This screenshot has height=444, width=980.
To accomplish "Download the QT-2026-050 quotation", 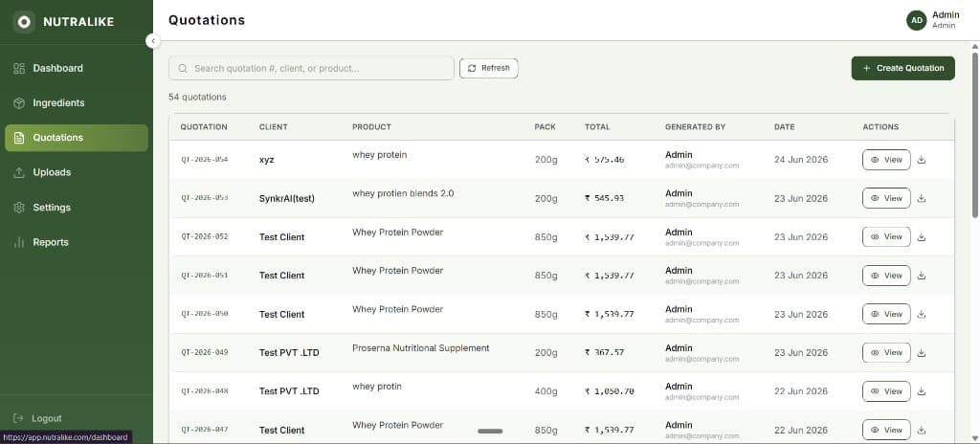I will click(922, 314).
